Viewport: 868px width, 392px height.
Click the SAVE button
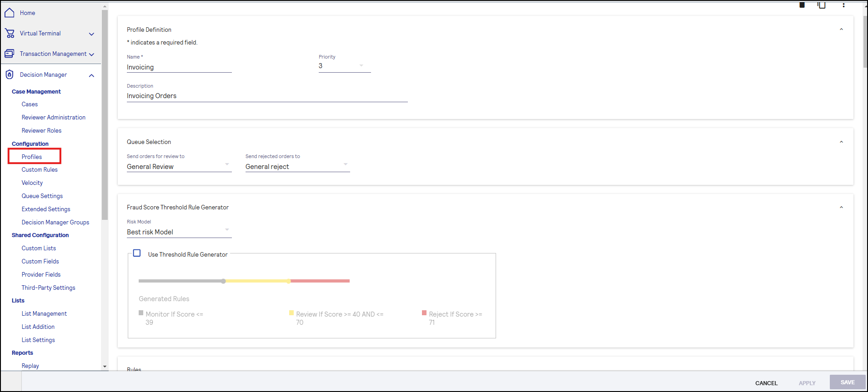[847, 382]
